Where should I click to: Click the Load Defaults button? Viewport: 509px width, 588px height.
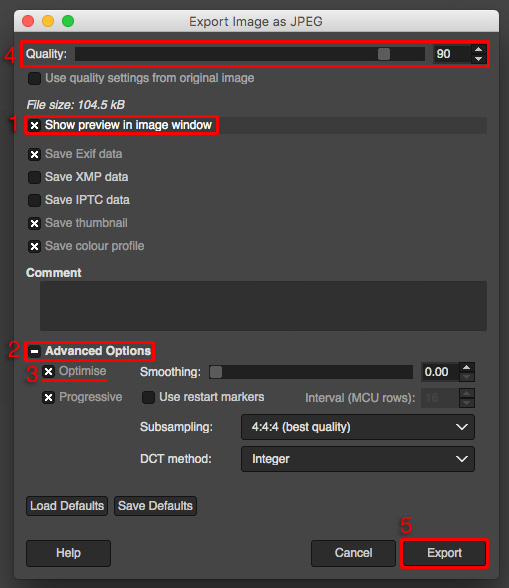click(x=67, y=506)
